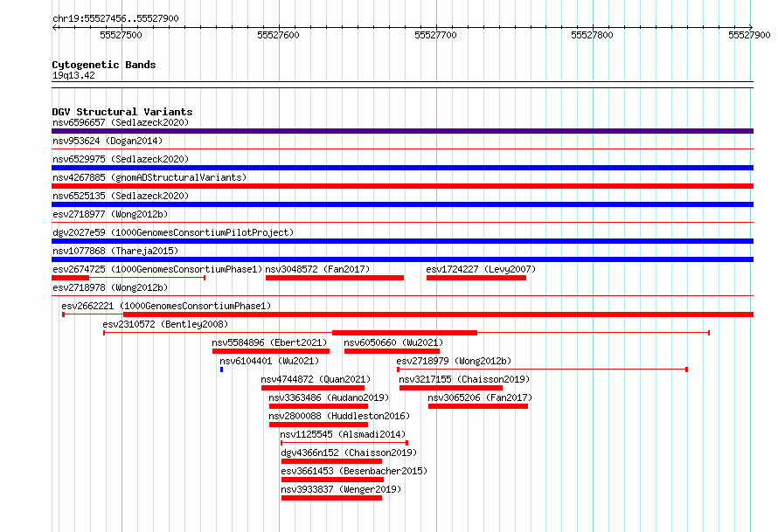Screen dimensions: 778x532
Task: Click the nsv6050660 (Wu2021) label
Action: pyautogui.click(x=393, y=342)
